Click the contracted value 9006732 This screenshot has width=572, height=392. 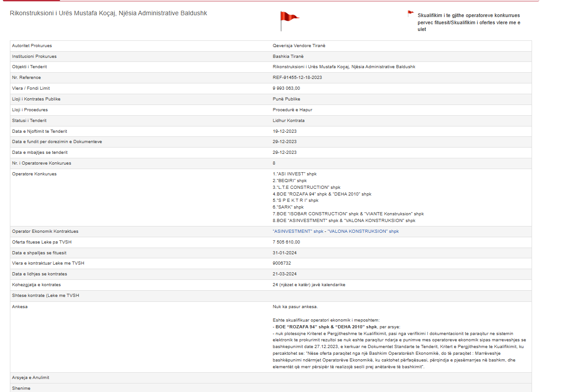click(282, 263)
